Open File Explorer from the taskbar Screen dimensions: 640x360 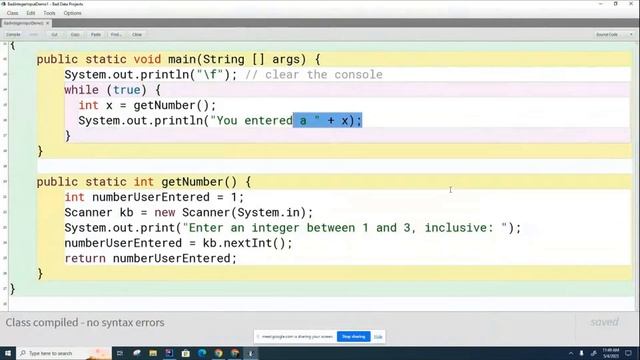coord(153,353)
